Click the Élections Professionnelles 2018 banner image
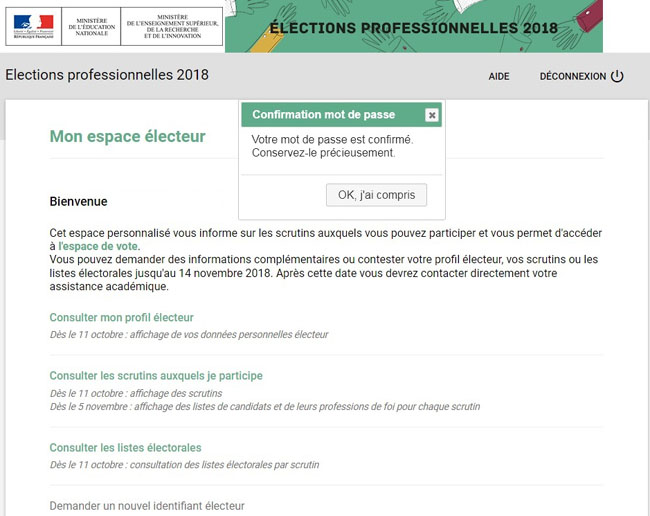This screenshot has width=650, height=516. [x=414, y=26]
